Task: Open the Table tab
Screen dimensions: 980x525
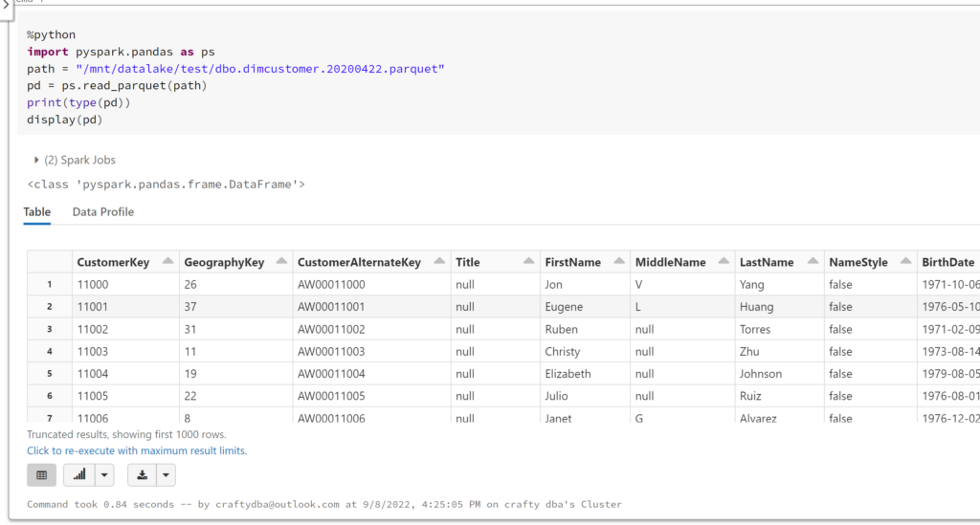Action: coord(37,211)
